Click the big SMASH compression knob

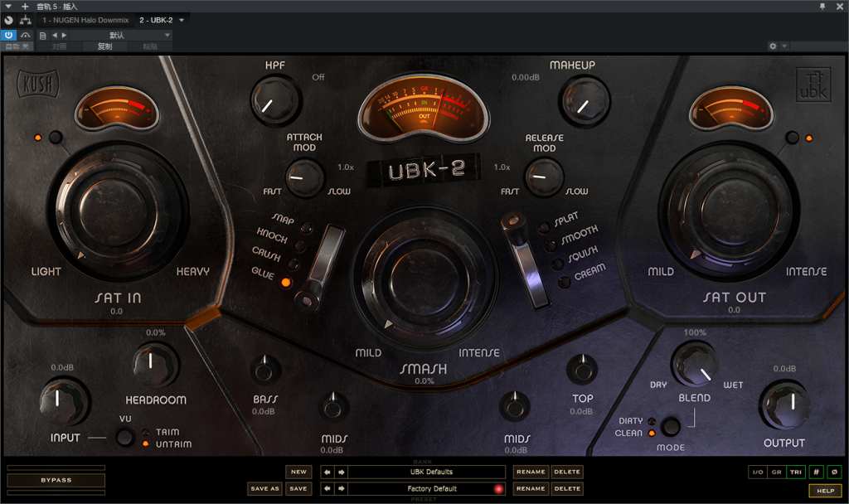(x=424, y=280)
